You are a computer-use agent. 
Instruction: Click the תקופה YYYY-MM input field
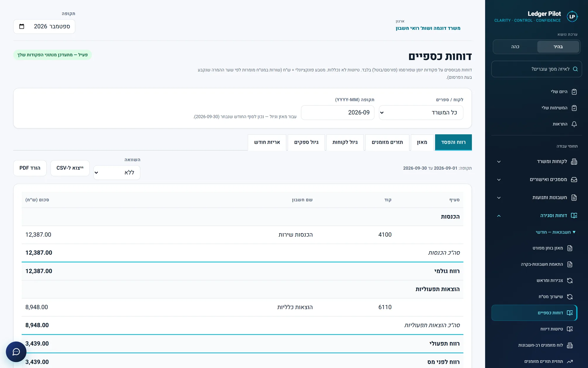[338, 113]
